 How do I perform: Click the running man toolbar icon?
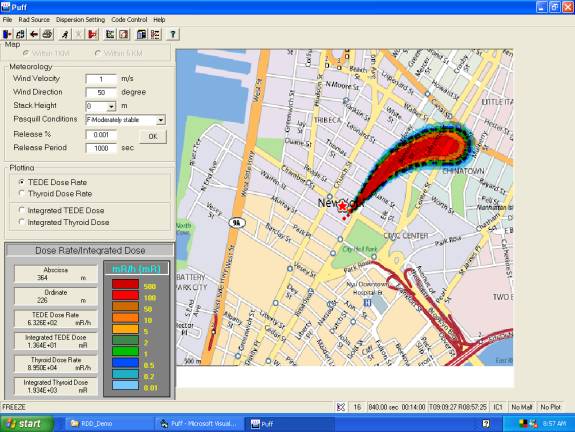65,34
